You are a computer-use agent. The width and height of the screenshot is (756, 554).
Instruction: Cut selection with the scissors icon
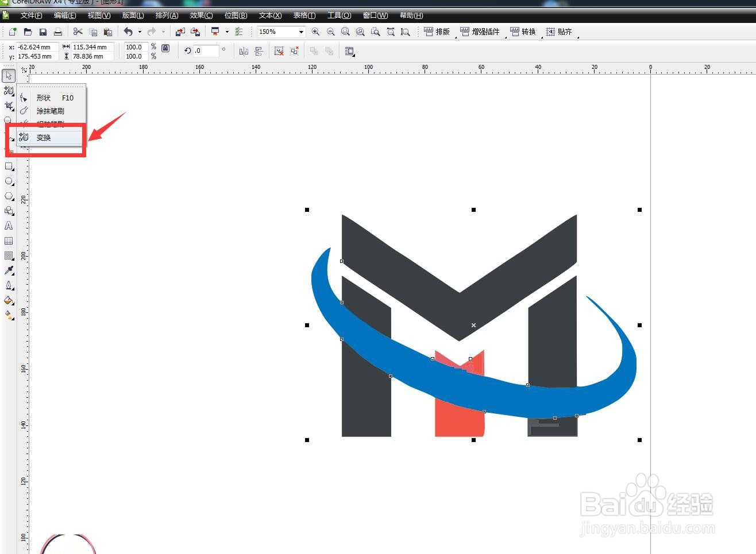click(x=78, y=32)
